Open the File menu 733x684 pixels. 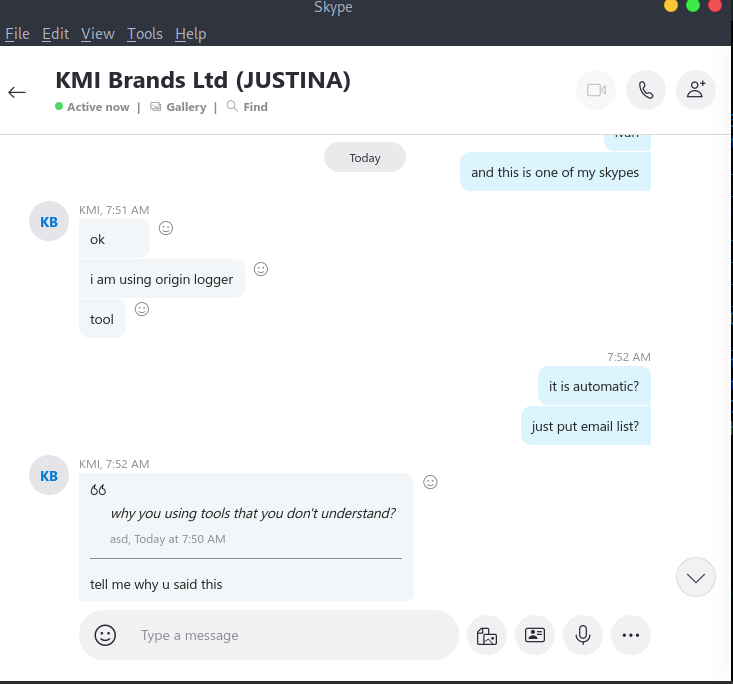click(x=17, y=34)
